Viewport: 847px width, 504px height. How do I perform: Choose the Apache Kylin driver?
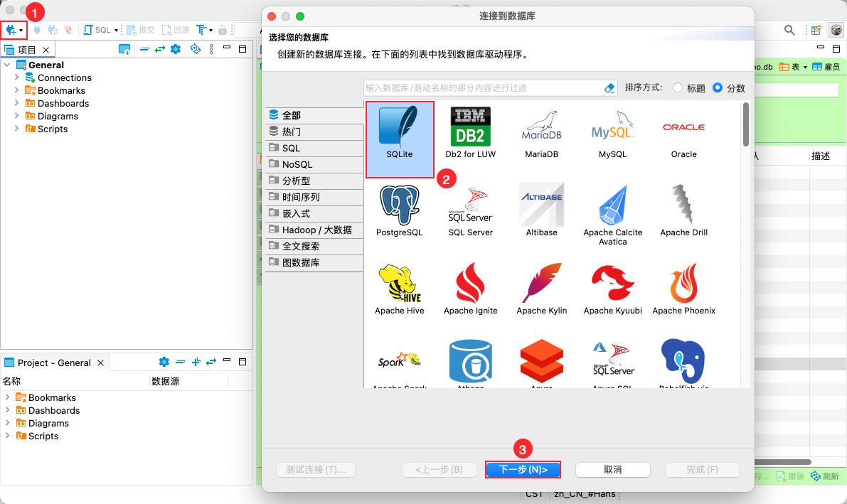[x=542, y=289]
